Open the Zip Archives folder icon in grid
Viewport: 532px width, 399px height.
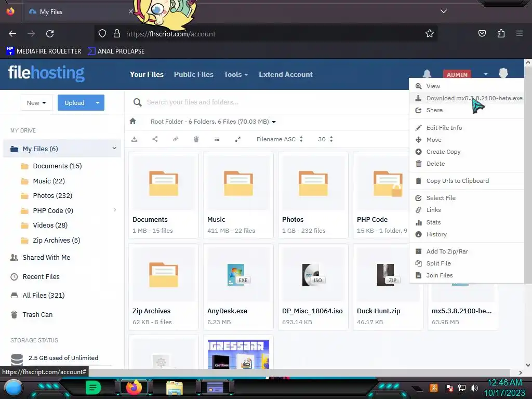[164, 274]
